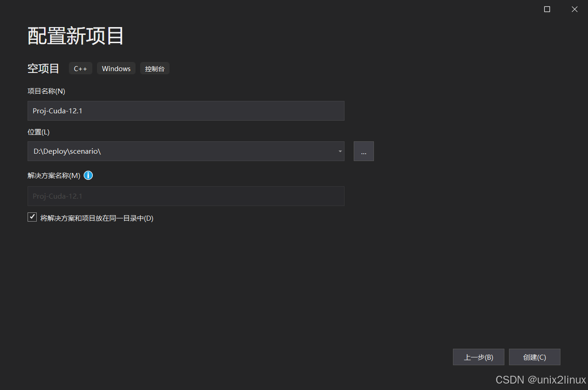
Task: Click the disabled solution name field
Action: pyautogui.click(x=186, y=196)
